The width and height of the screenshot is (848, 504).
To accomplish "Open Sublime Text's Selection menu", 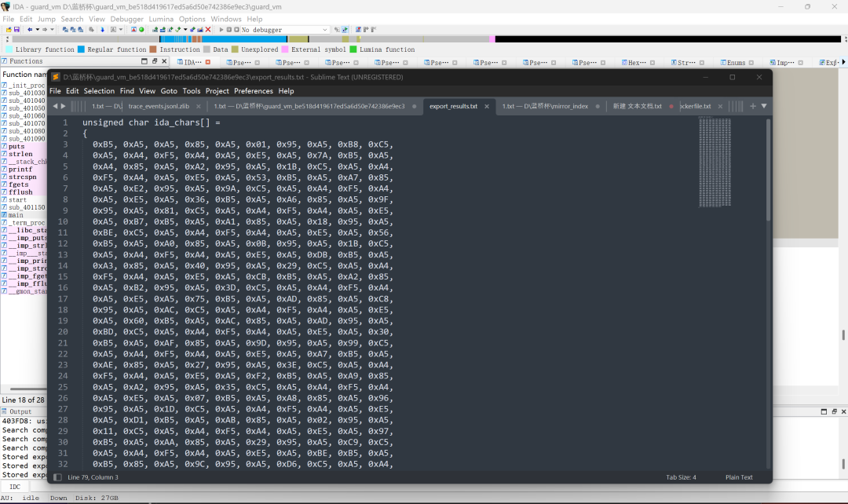I will click(x=99, y=91).
